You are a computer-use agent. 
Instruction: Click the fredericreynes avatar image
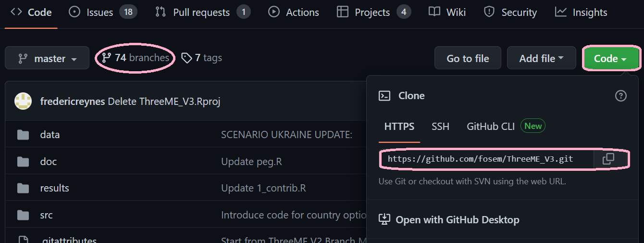click(x=23, y=101)
